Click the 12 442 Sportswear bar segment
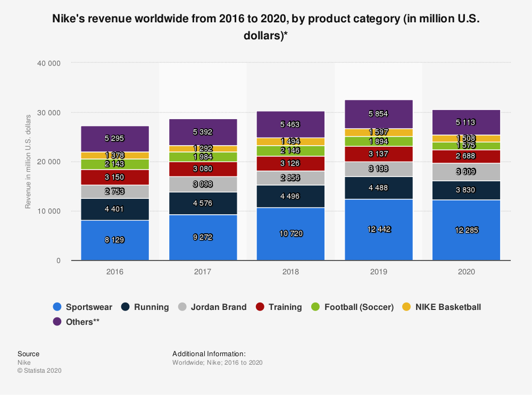 pyautogui.click(x=378, y=229)
